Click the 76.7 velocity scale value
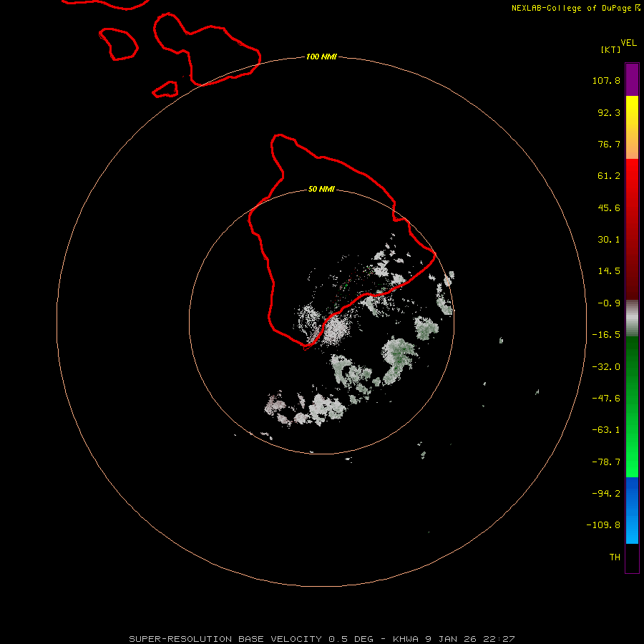The image size is (644, 644). (609, 144)
